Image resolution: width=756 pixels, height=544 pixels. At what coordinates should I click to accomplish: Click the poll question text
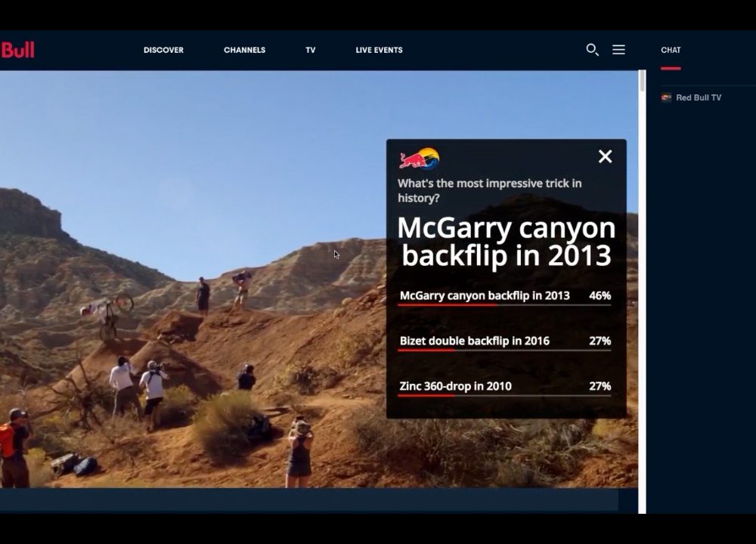pos(489,190)
